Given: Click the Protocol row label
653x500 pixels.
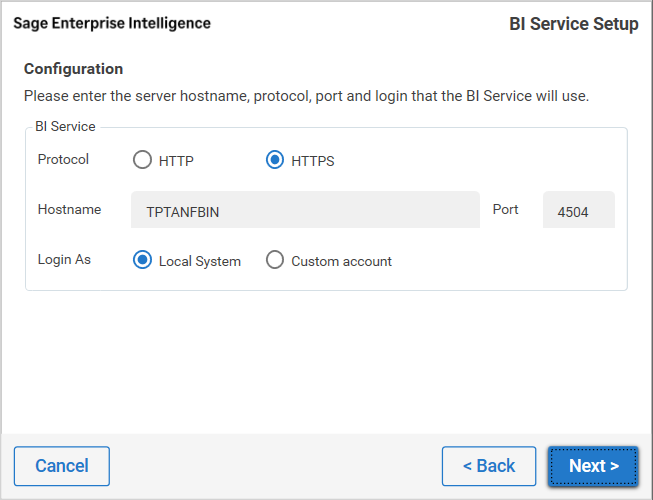Looking at the screenshot, I should [x=63, y=159].
